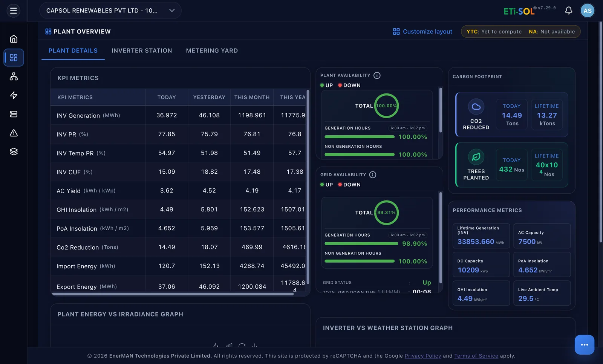603x364 pixels.
Task: Open the lightning bolt sidebar icon
Action: [x=14, y=95]
